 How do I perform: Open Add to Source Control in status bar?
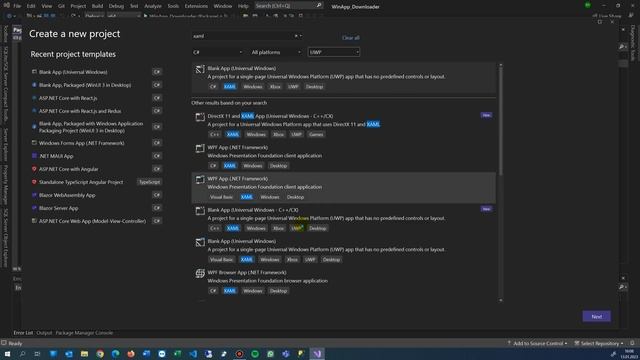[x=537, y=343]
